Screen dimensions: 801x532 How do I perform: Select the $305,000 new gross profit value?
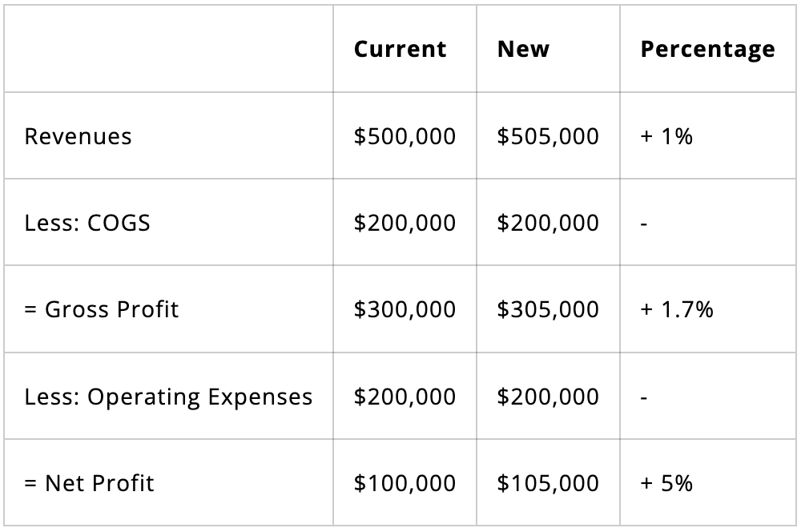click(548, 309)
